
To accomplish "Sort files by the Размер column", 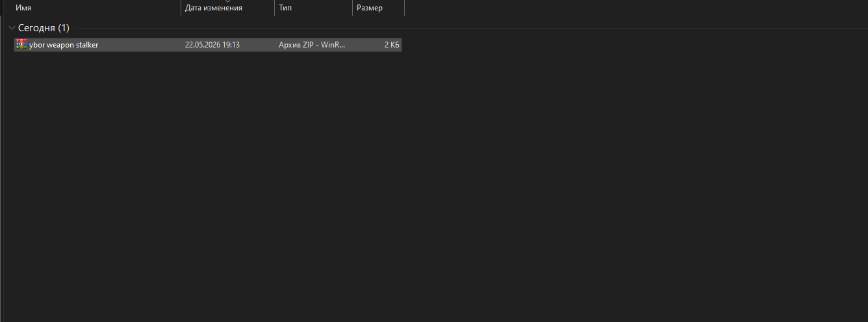I will [378, 8].
